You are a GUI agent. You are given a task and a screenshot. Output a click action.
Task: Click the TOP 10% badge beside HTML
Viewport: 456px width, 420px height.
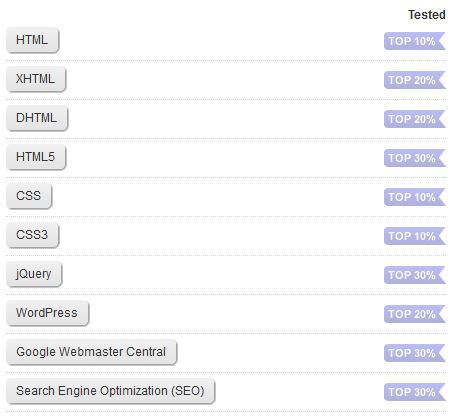[x=415, y=41]
